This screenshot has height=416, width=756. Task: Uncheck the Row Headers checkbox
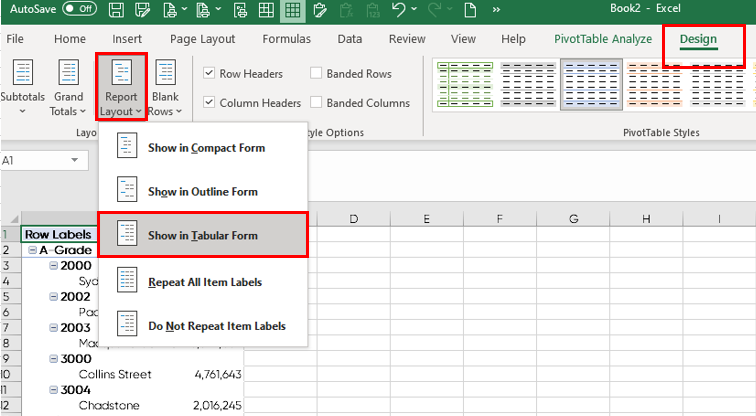[x=209, y=73]
